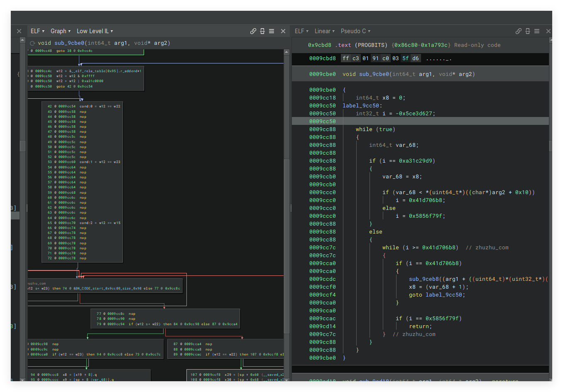
Task: Open the Graph view type dropdown
Action: (x=61, y=31)
